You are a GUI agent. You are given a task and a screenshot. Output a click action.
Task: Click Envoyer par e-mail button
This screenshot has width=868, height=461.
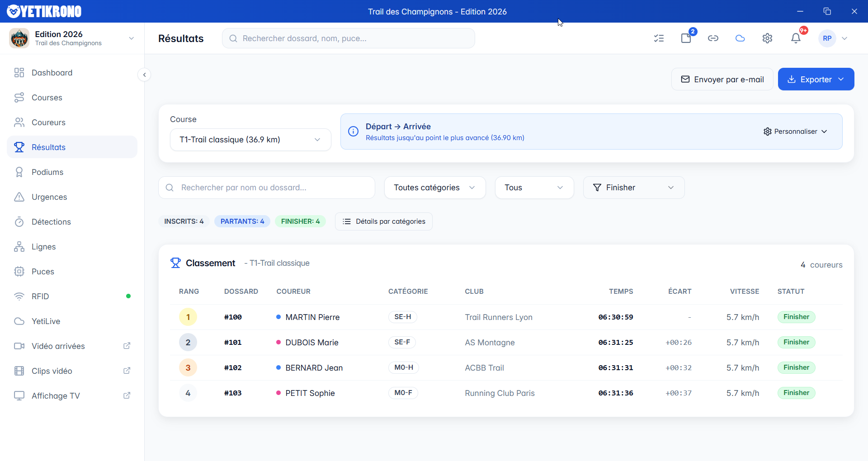coord(722,80)
